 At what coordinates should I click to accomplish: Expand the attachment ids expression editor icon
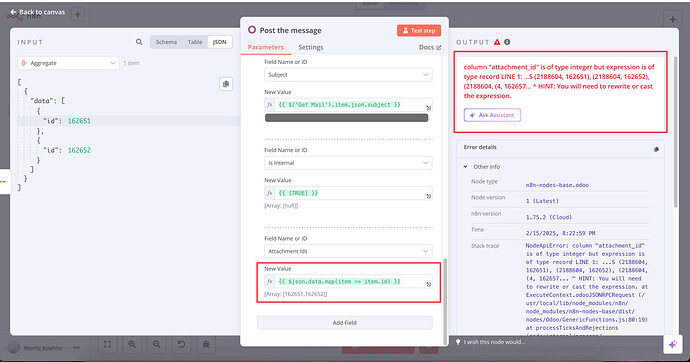tap(428, 284)
